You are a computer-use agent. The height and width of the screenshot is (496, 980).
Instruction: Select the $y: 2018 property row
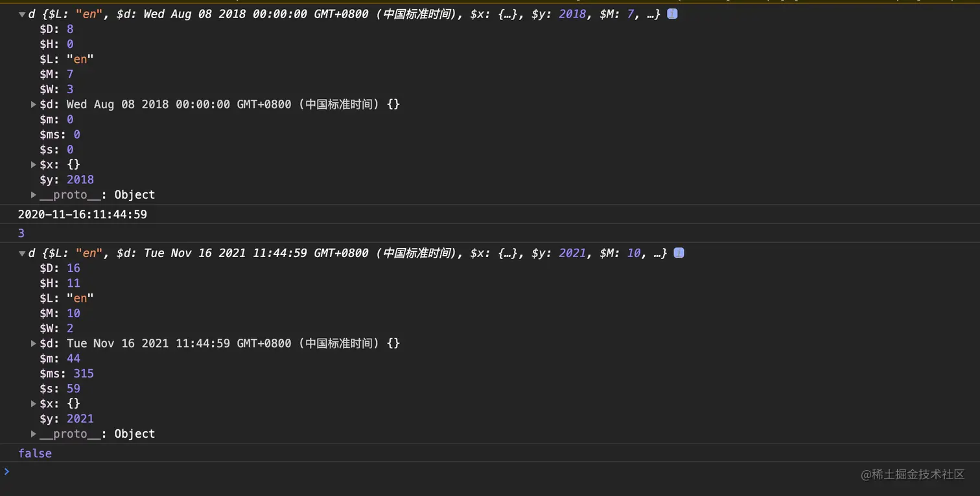[67, 179]
